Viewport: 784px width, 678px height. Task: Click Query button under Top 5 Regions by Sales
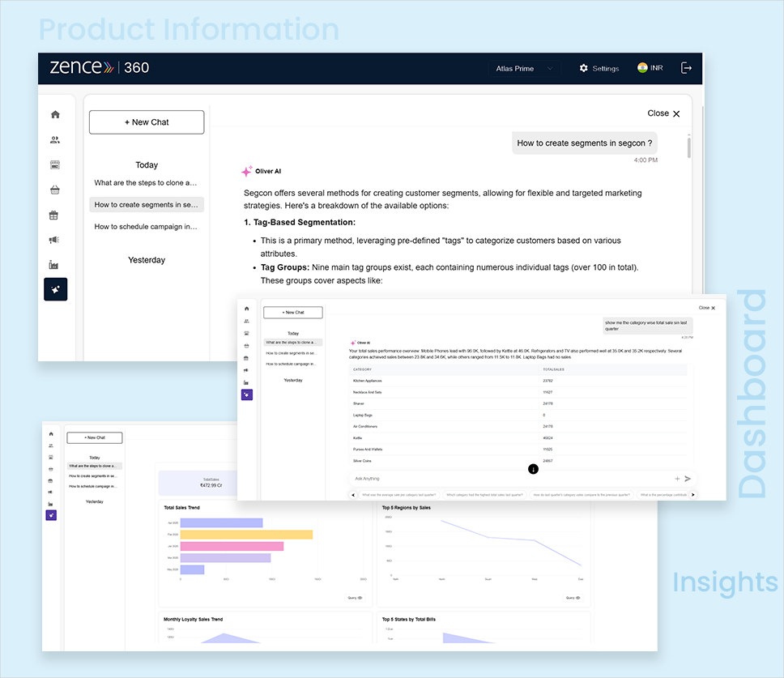[573, 598]
